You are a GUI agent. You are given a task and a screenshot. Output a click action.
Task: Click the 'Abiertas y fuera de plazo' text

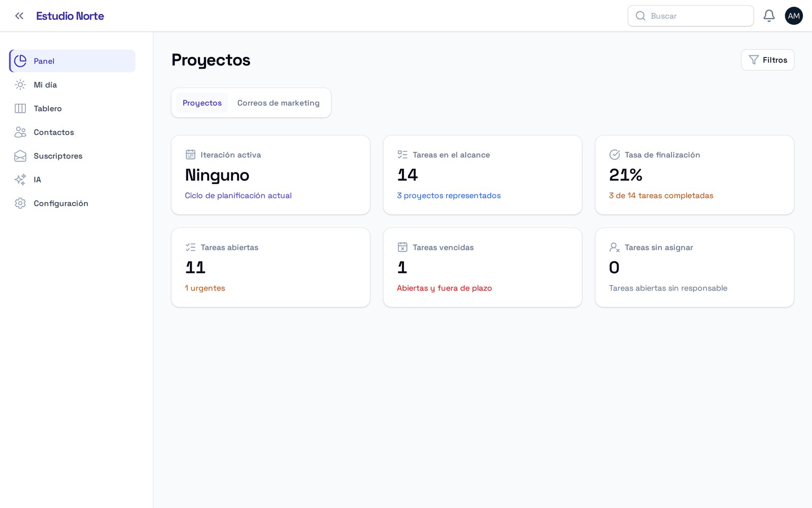444,288
